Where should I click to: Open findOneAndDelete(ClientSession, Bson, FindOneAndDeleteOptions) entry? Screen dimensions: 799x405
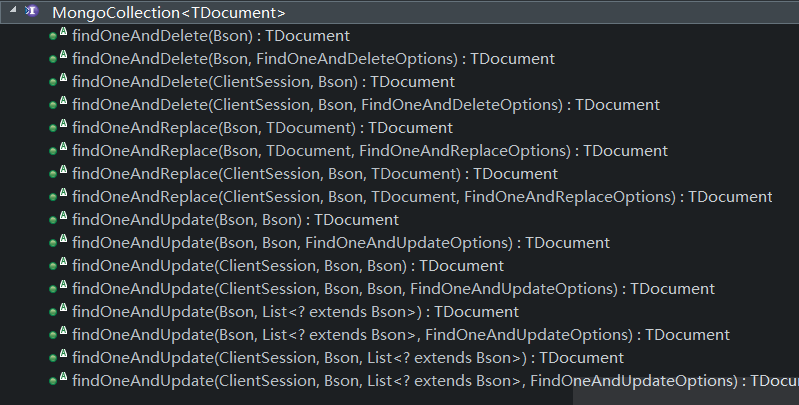point(365,105)
